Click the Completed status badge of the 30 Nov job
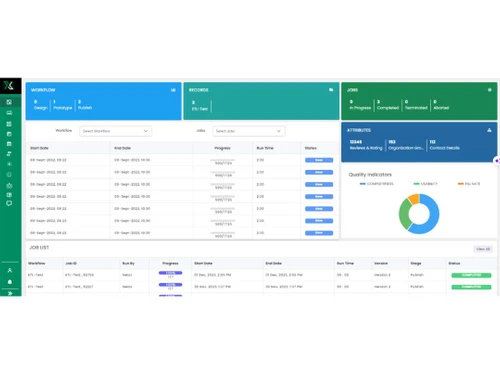 [471, 287]
